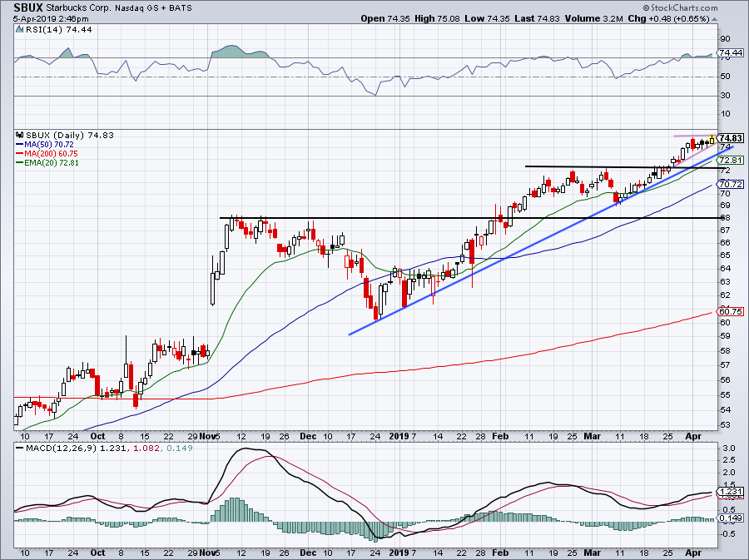Screen dimensions: 749x560
Task: Click the 74.44 RSI value tag on axis
Action: pyautogui.click(x=731, y=52)
